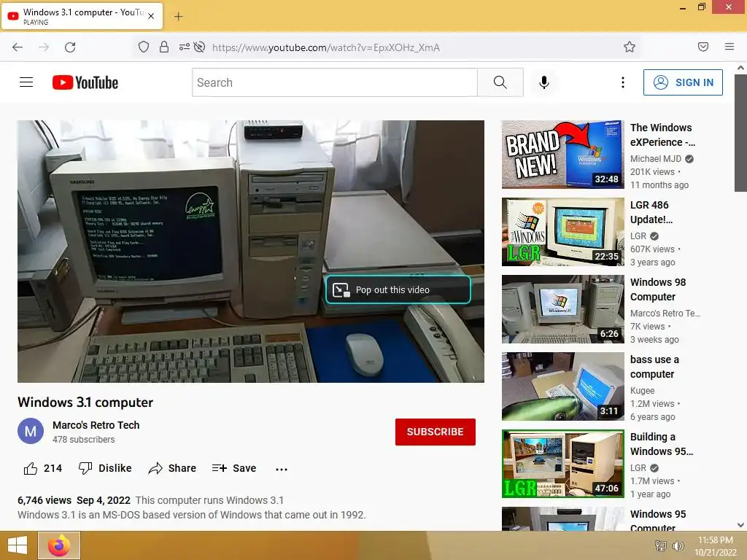This screenshot has height=560, width=747.
Task: Click the Michael MJD channel name
Action: click(656, 158)
